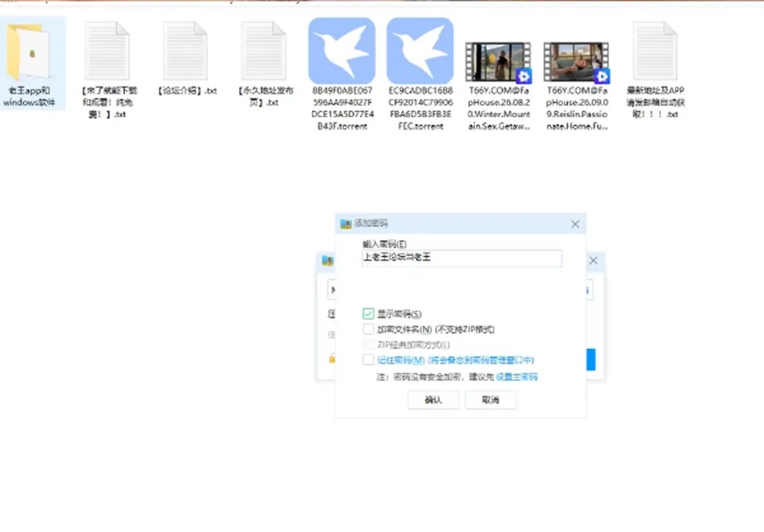The height and width of the screenshot is (532, 764).
Task: Select the rightmost txt file about APP address
Action: 655,51
